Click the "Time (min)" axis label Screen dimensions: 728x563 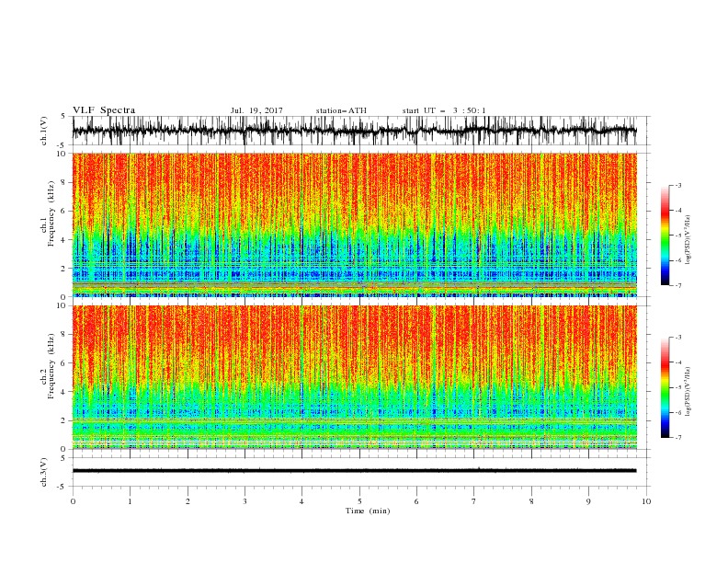pyautogui.click(x=368, y=511)
